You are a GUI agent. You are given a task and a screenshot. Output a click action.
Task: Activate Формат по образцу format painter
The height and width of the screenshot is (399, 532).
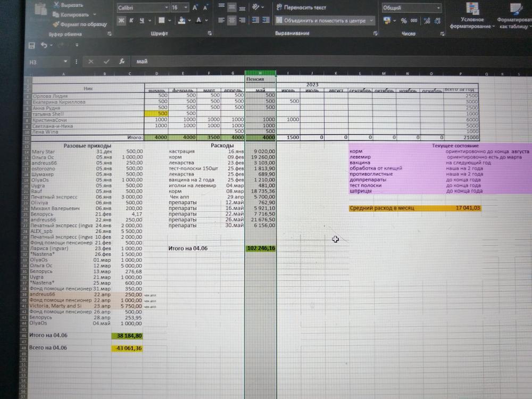pyautogui.click(x=80, y=24)
